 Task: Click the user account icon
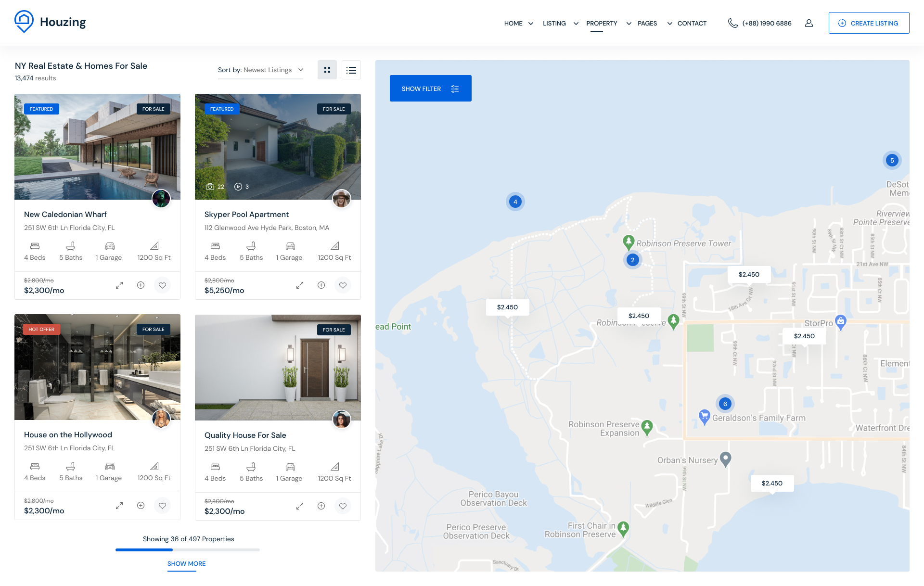809,23
